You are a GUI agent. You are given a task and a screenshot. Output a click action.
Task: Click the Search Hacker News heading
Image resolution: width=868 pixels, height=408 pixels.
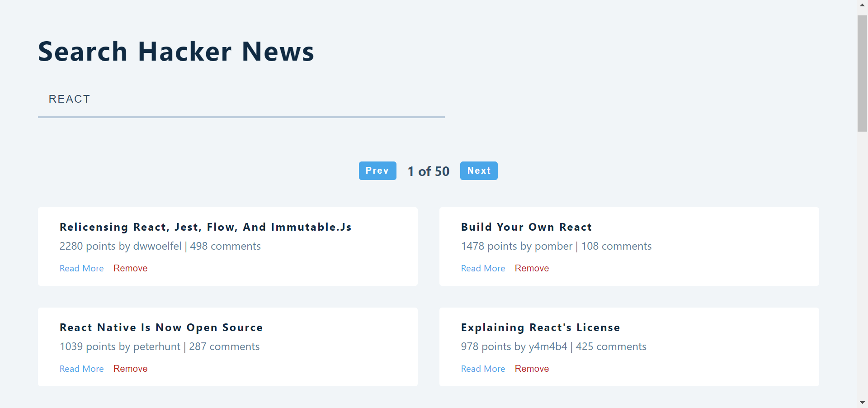click(x=176, y=51)
